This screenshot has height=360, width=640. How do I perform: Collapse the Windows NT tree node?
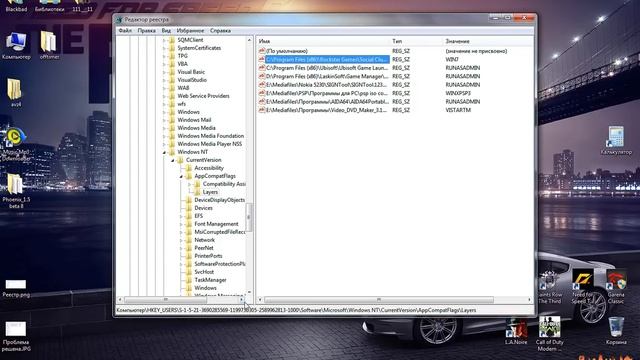(x=164, y=152)
